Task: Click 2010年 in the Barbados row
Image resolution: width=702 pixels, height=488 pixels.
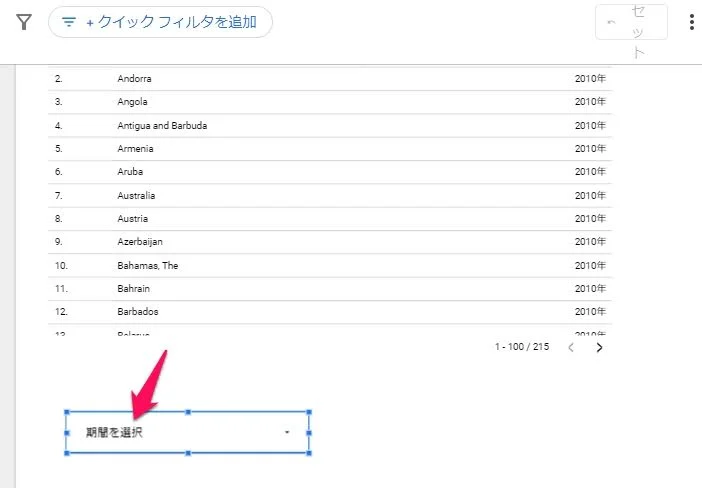Action: (x=590, y=312)
